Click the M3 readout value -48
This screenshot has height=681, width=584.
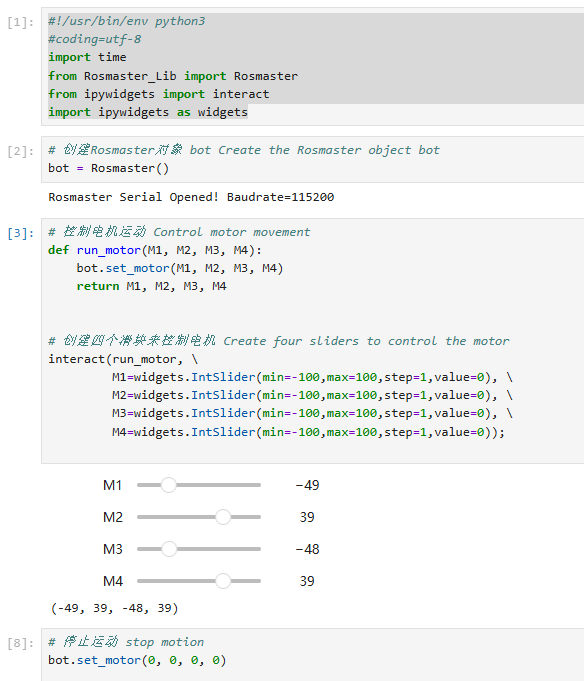coord(307,549)
